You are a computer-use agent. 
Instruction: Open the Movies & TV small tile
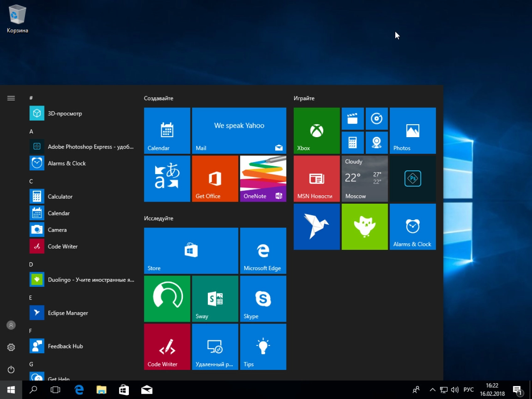coord(352,118)
